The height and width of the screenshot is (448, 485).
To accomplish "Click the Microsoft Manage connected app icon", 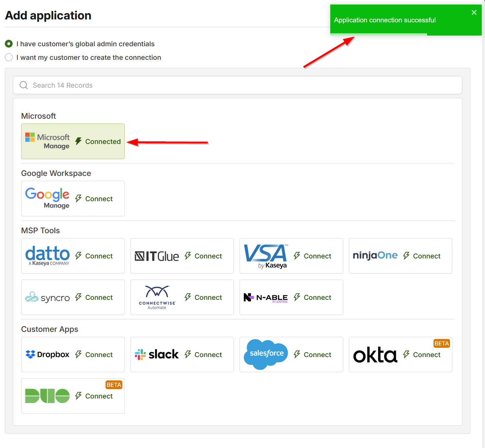I will [47, 141].
